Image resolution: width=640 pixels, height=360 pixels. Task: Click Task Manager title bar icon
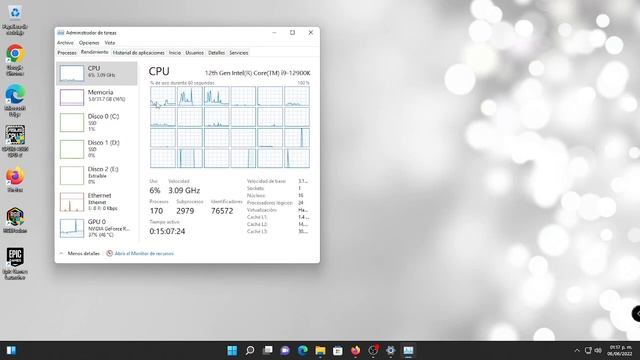[61, 33]
